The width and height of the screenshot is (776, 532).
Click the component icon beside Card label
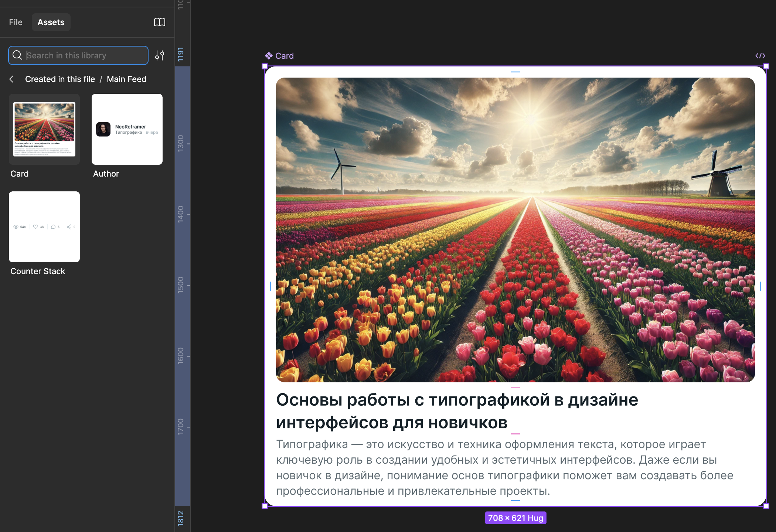tap(269, 56)
